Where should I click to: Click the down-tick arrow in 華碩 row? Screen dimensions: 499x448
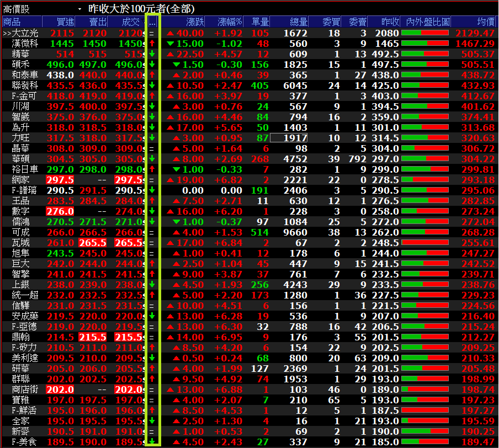click(152, 158)
